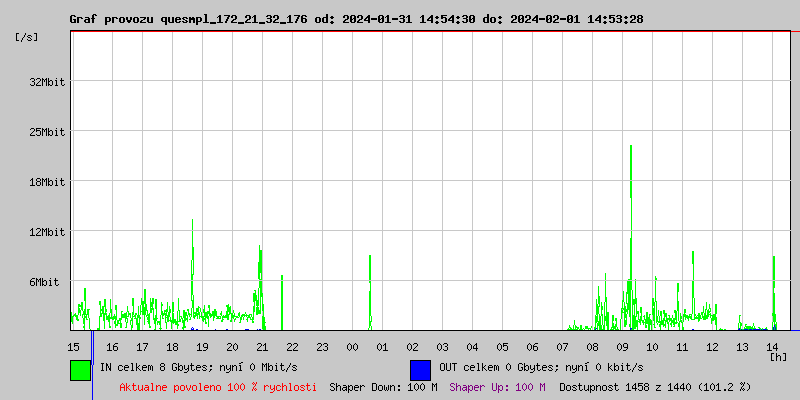Click the green IN legend swatch
The width and height of the screenshot is (800, 400).
click(80, 369)
